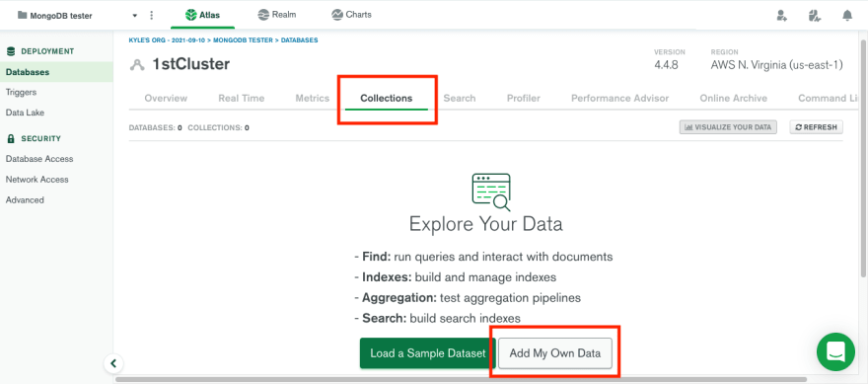The width and height of the screenshot is (868, 384).
Task: Collapse the sidebar with the chevron
Action: 113,363
